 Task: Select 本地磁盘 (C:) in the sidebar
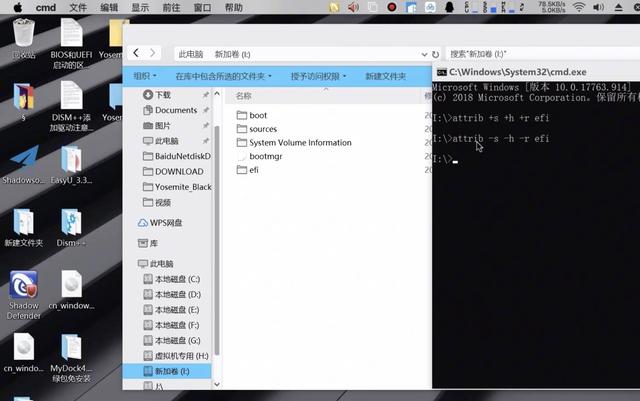click(x=177, y=279)
